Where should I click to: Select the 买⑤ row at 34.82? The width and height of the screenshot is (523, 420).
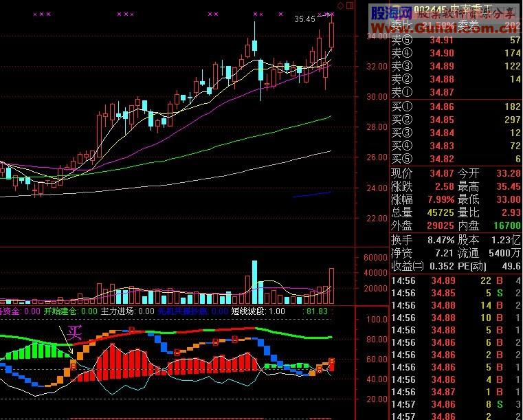click(456, 159)
